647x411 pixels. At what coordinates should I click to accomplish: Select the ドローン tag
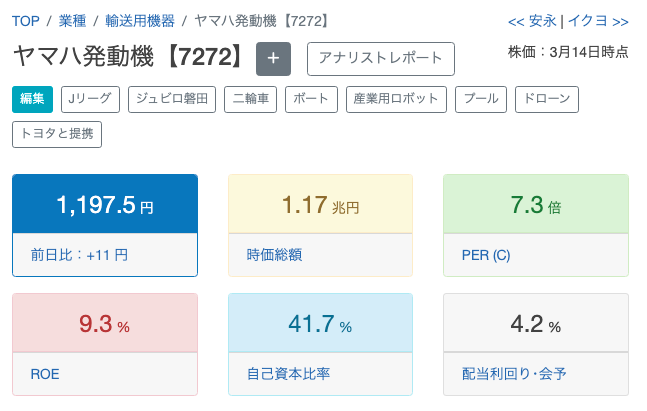coord(547,99)
